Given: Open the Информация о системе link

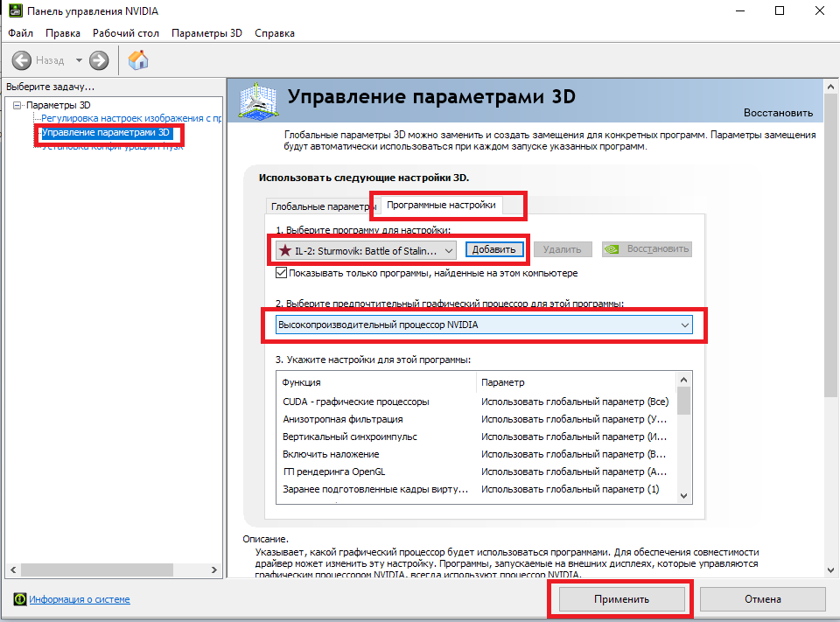Looking at the screenshot, I should click(x=80, y=599).
